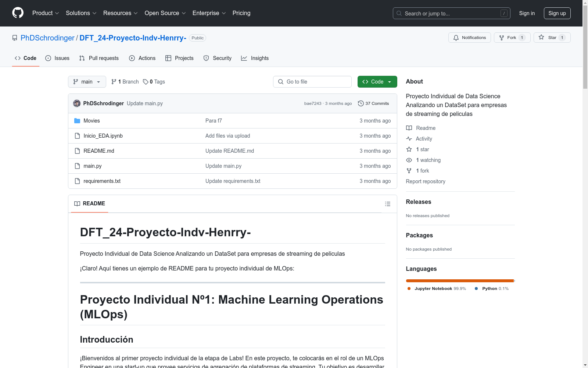Expand the Solutions menu

pos(81,13)
